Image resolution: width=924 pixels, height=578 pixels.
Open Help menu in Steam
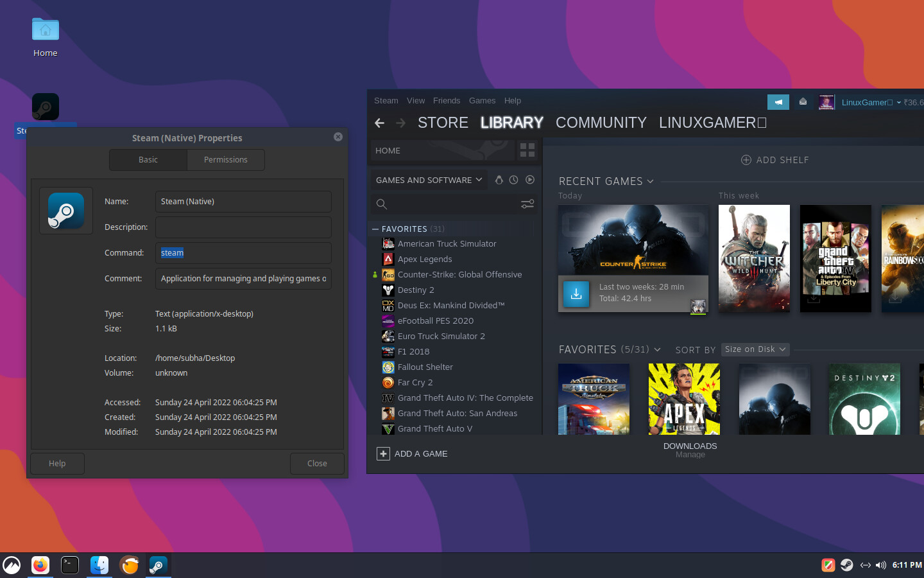513,101
